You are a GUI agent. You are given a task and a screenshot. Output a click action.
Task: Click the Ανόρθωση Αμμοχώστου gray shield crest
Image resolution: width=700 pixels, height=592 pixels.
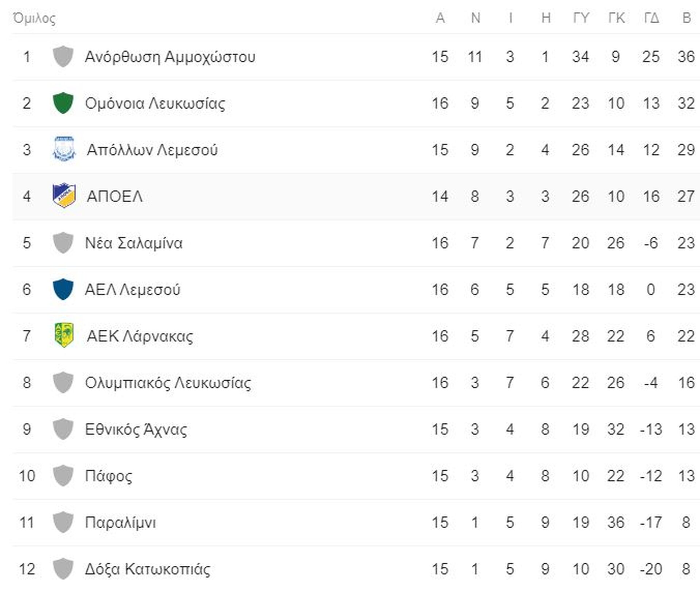[x=63, y=56]
